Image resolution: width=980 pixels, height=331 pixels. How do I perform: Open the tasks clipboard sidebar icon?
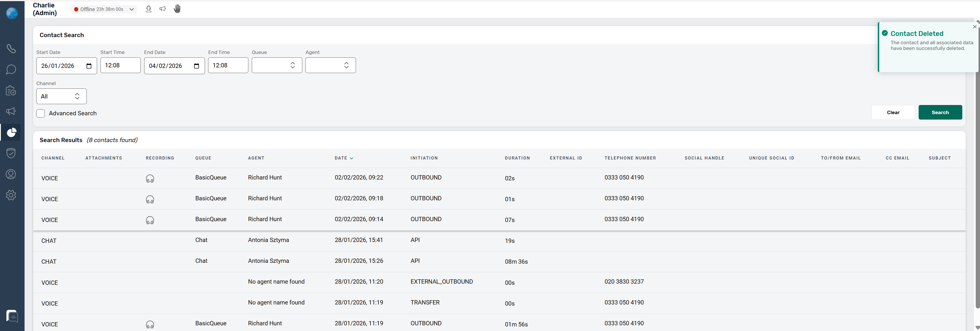click(x=11, y=90)
